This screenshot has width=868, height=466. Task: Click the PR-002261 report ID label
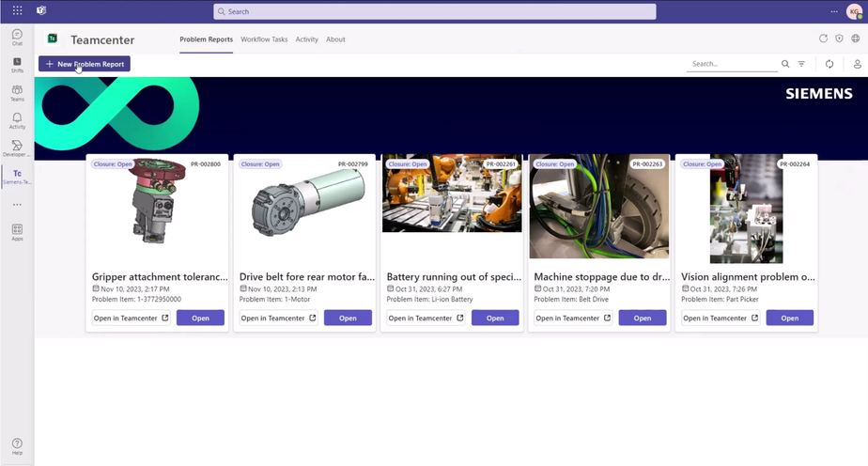501,163
